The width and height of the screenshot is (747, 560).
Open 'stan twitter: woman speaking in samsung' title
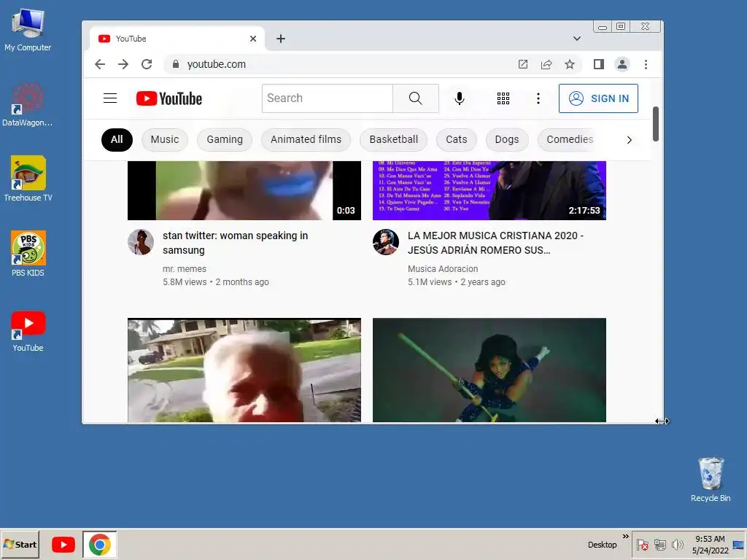[x=236, y=243]
